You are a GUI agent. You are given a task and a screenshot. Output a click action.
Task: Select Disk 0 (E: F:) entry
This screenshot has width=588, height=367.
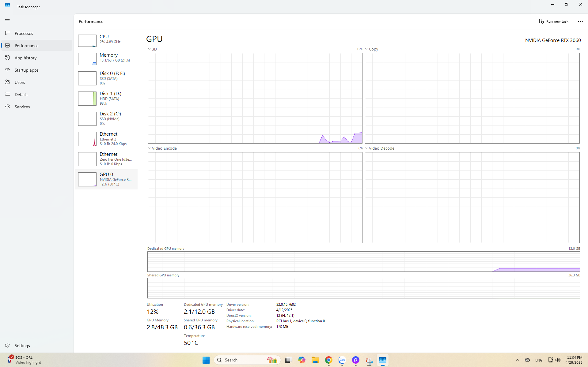click(106, 78)
